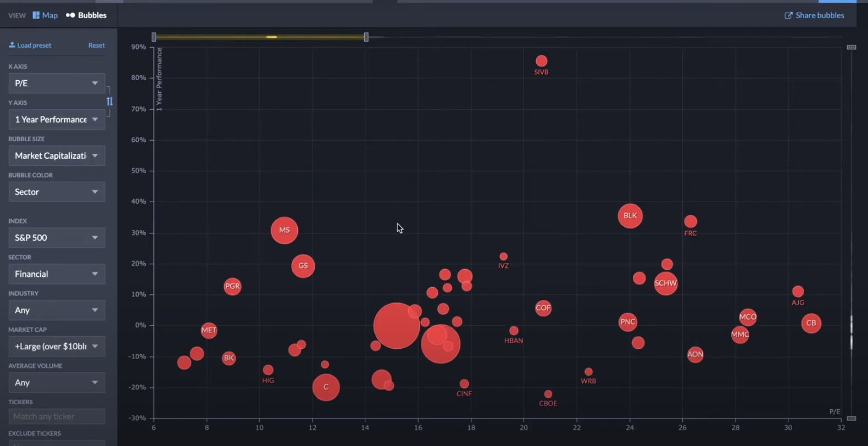Swap the X and Y axes icon
Screen dimensions: 868x446
(x=110, y=101)
